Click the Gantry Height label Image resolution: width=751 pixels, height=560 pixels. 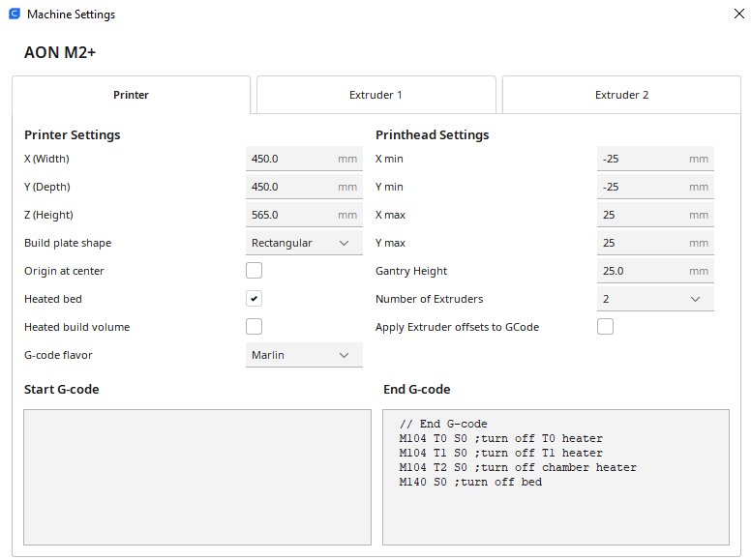pos(411,271)
